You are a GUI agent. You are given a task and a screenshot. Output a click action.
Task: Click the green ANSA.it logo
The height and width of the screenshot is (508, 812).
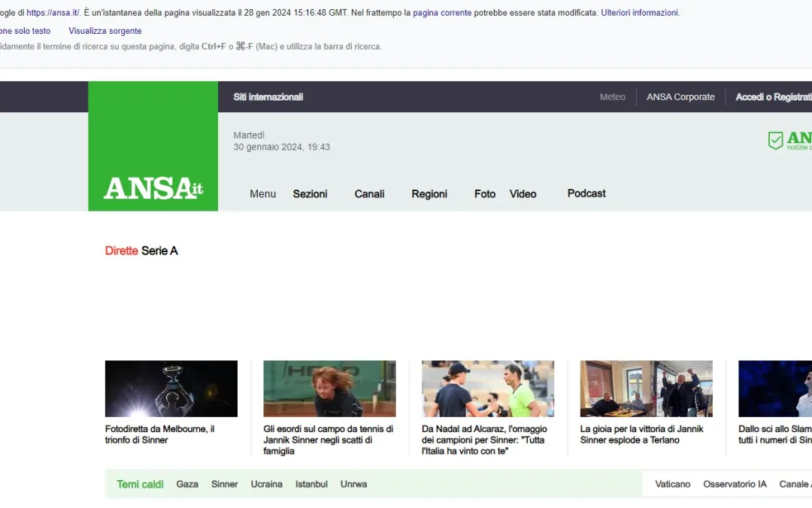(x=153, y=187)
